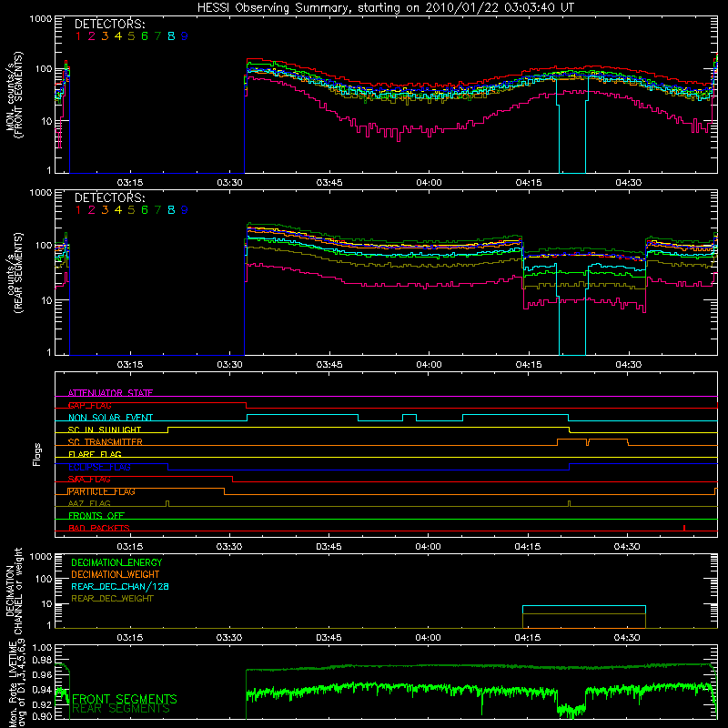The height and width of the screenshot is (728, 728).
Task: Click 03:15 tick label under rear segments plot
Action: [129, 365]
